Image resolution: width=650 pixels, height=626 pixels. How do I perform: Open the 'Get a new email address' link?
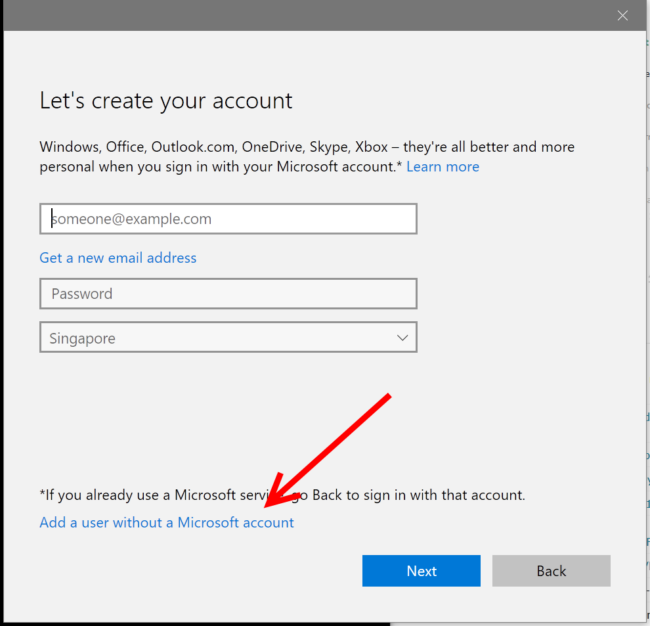pos(118,258)
